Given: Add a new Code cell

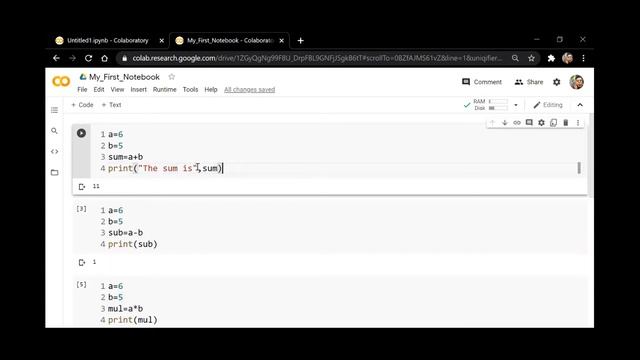Looking at the screenshot, I should 82,105.
